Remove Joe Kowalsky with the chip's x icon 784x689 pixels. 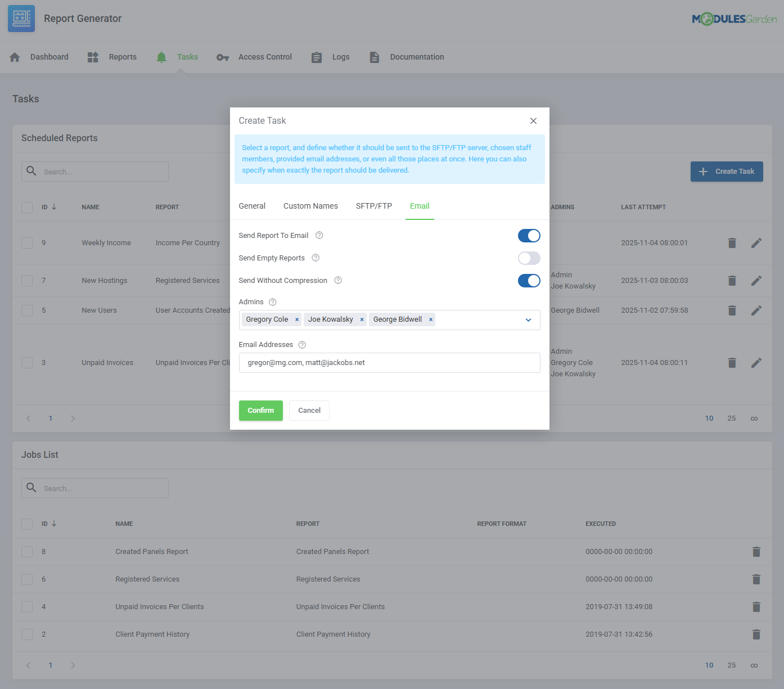point(361,319)
